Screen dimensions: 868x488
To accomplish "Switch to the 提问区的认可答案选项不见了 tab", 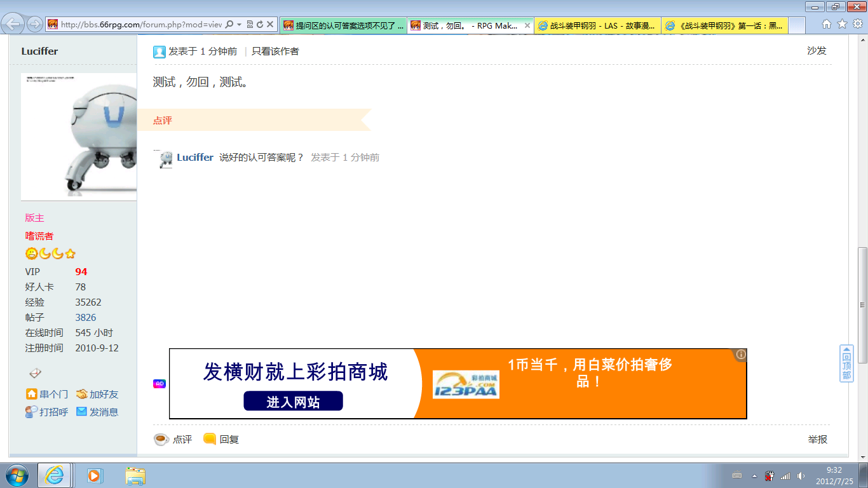I will tap(343, 25).
